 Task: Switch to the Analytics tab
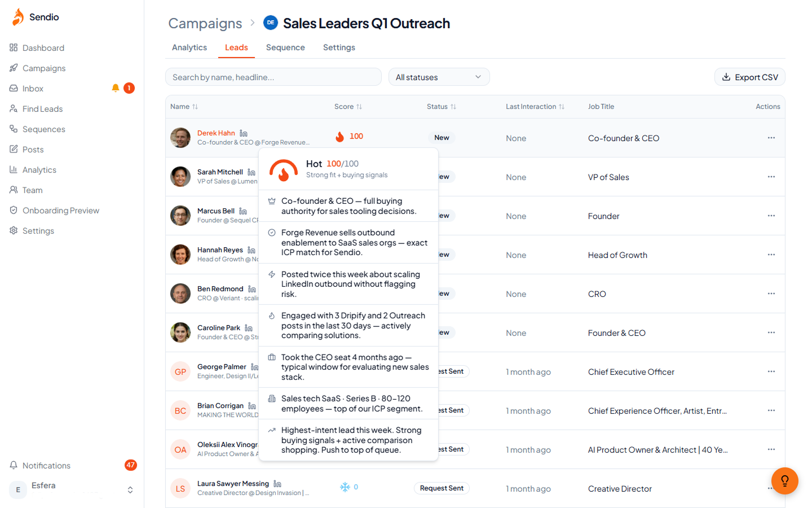tap(189, 47)
